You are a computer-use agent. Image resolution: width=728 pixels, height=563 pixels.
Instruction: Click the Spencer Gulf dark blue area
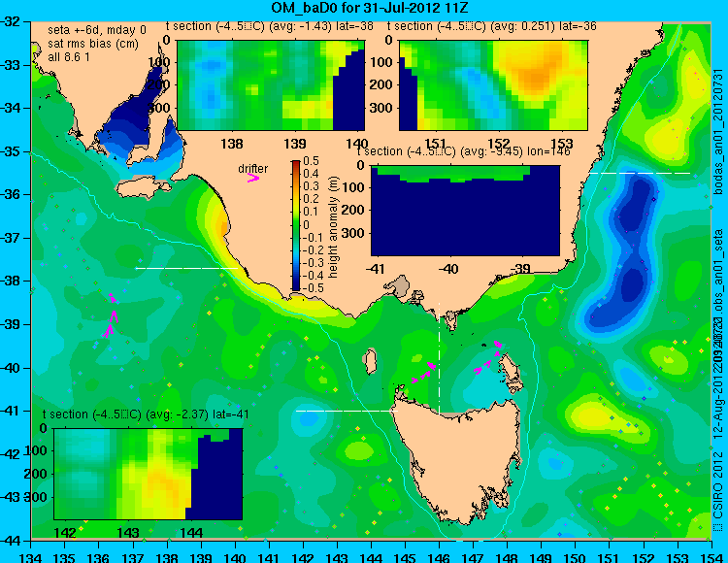(x=130, y=116)
